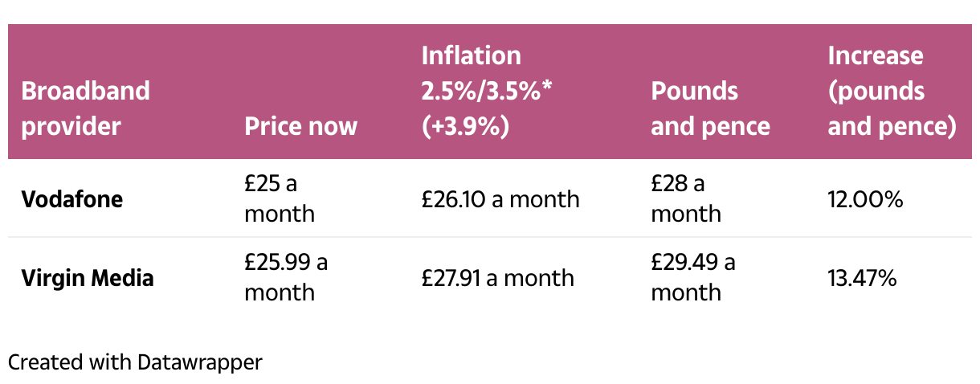The height and width of the screenshot is (384, 980).
Task: Select the £29.49 a month cell
Action: coord(693,277)
